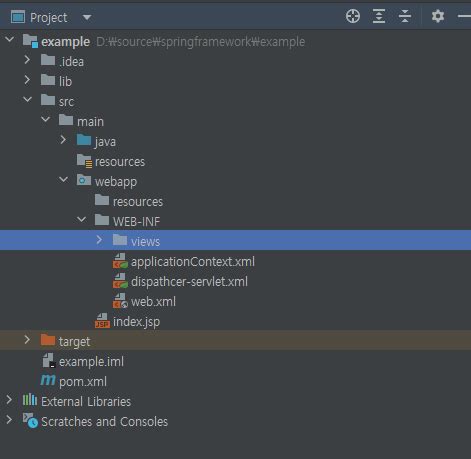The width and height of the screenshot is (471, 459).
Task: Select example.iml file name
Action: (x=92, y=362)
